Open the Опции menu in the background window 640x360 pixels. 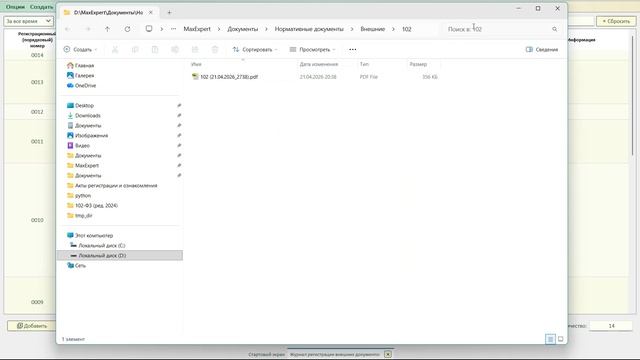click(x=15, y=7)
